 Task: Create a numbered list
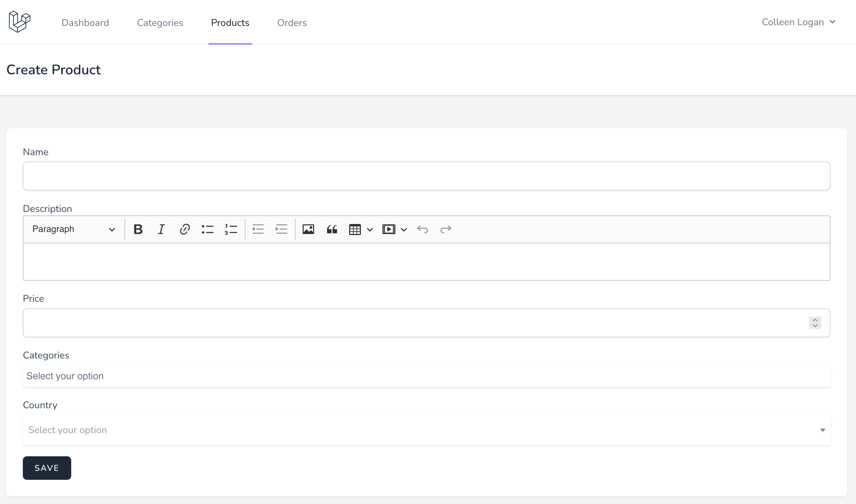tap(231, 229)
